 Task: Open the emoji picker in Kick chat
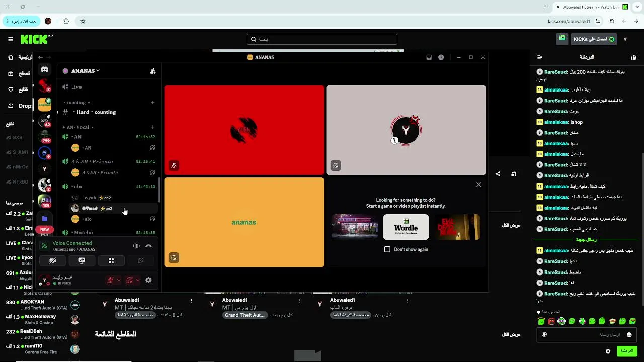tap(629, 335)
